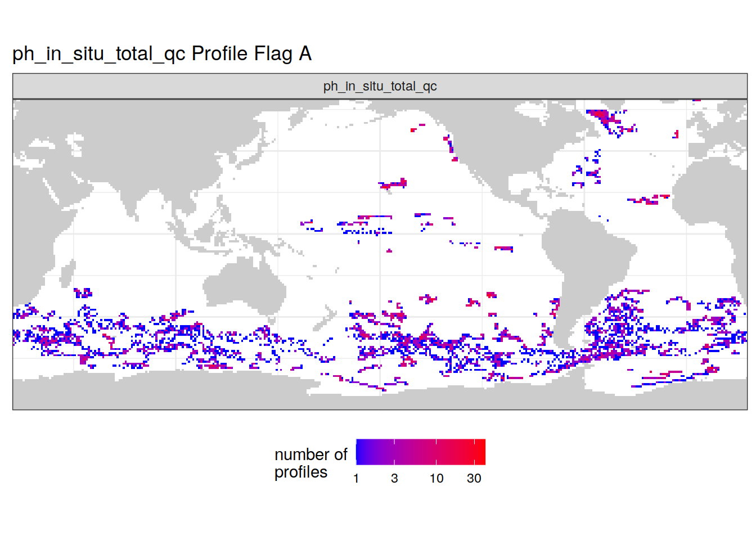Pick the blue end of the color bar
Screen dimensions: 756x540
(360, 452)
